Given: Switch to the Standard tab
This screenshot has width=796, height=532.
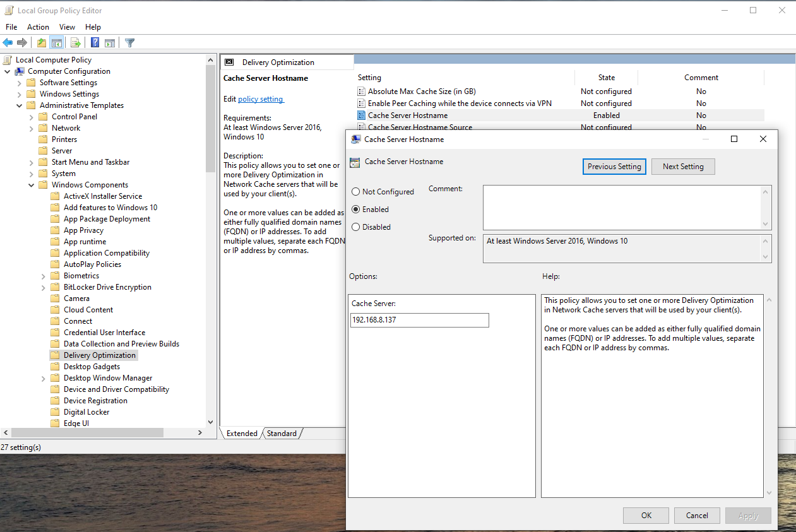Looking at the screenshot, I should click(x=282, y=434).
